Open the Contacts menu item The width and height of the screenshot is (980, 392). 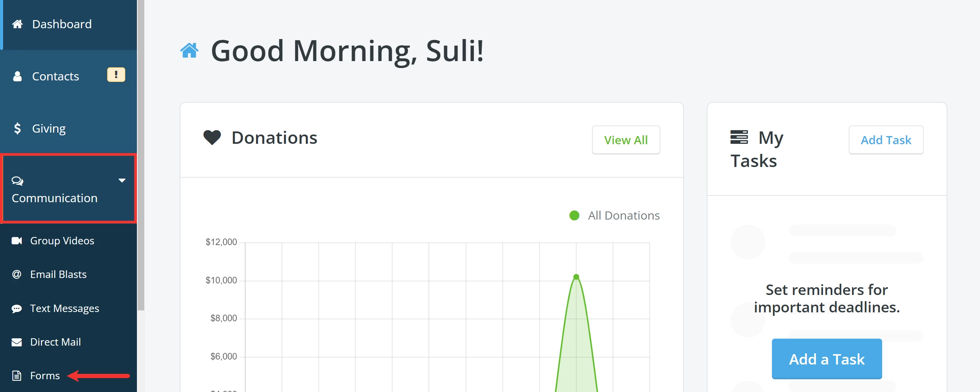(x=68, y=76)
